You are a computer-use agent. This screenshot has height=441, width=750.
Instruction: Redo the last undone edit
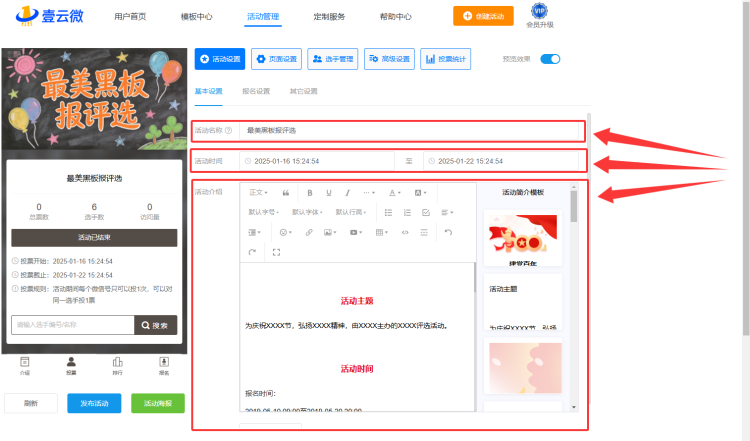252,252
